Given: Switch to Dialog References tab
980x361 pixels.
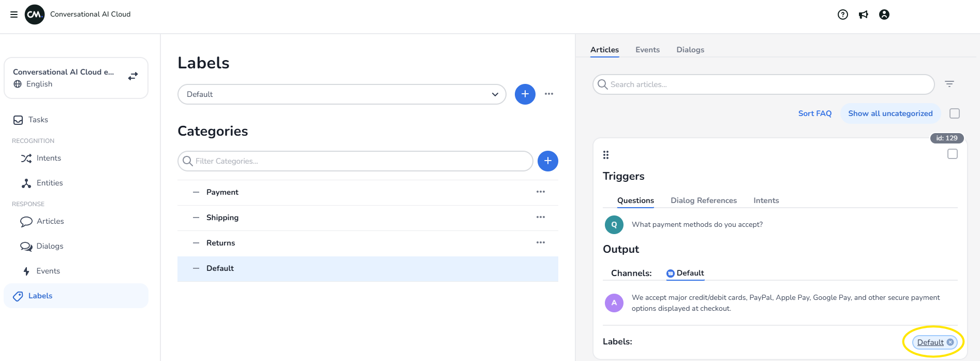Looking at the screenshot, I should pos(703,200).
